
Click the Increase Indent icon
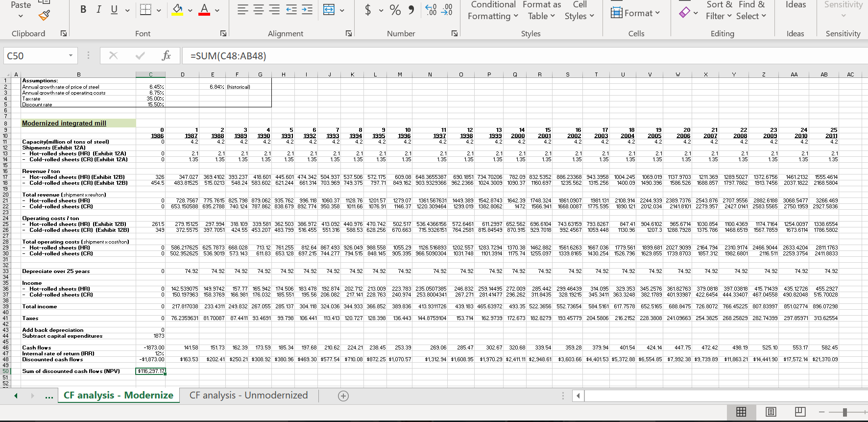pos(307,10)
